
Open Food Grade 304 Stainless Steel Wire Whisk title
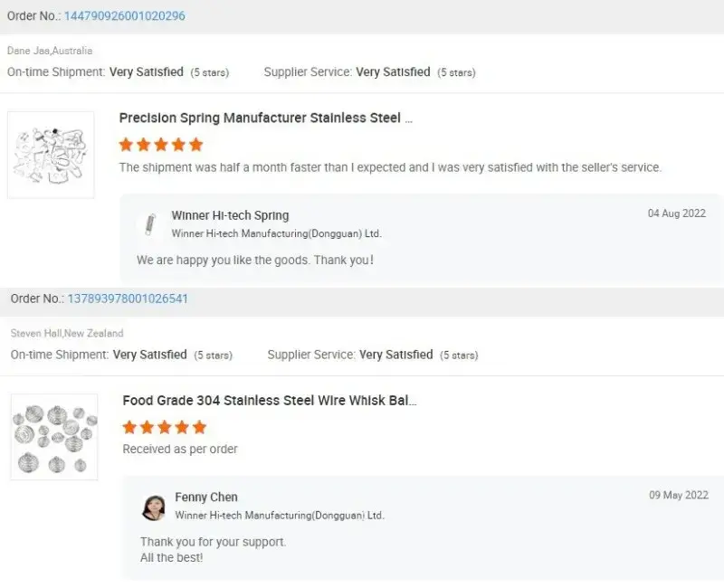pos(270,400)
